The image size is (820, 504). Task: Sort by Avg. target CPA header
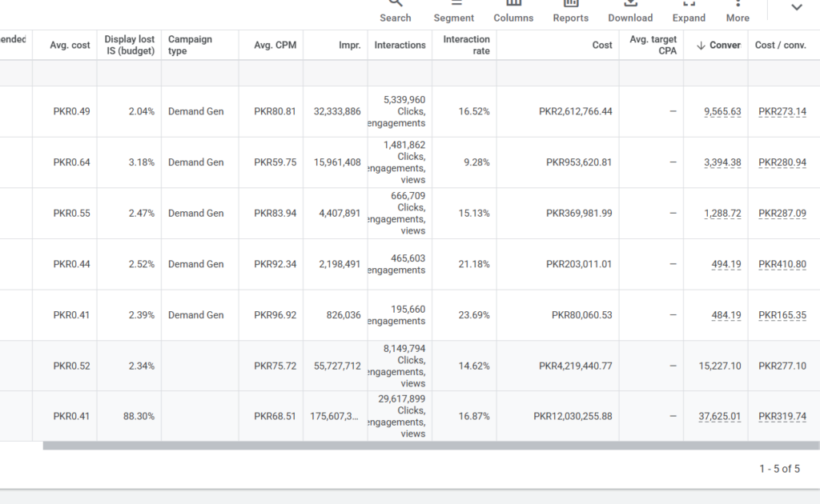653,45
